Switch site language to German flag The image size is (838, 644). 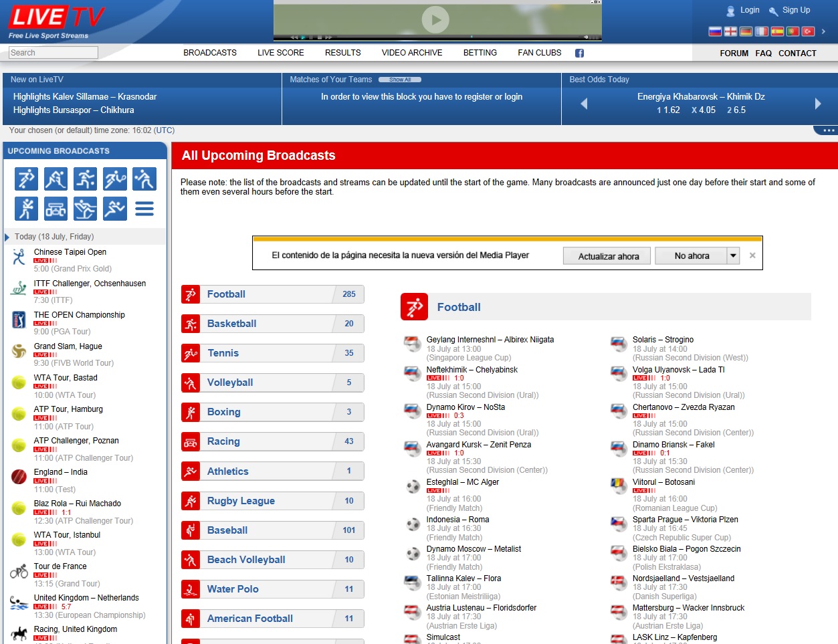pyautogui.click(x=746, y=31)
